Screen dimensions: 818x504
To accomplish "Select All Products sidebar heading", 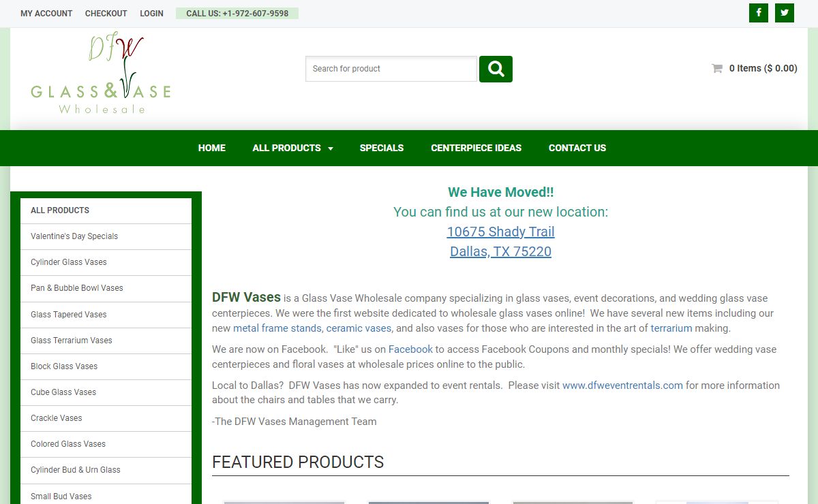I will (x=106, y=210).
